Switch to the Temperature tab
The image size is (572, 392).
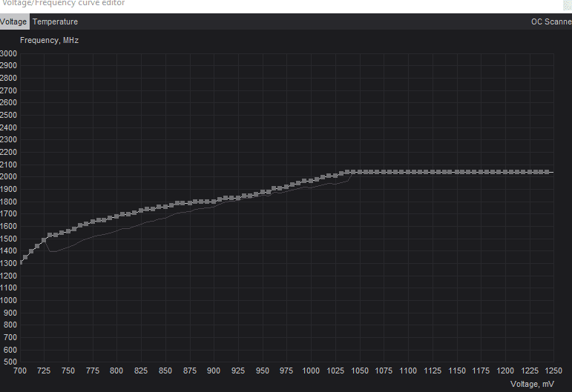(55, 21)
